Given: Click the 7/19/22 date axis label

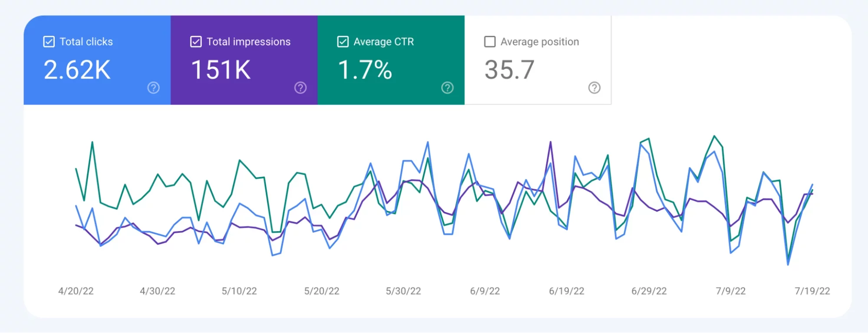Looking at the screenshot, I should point(812,291).
